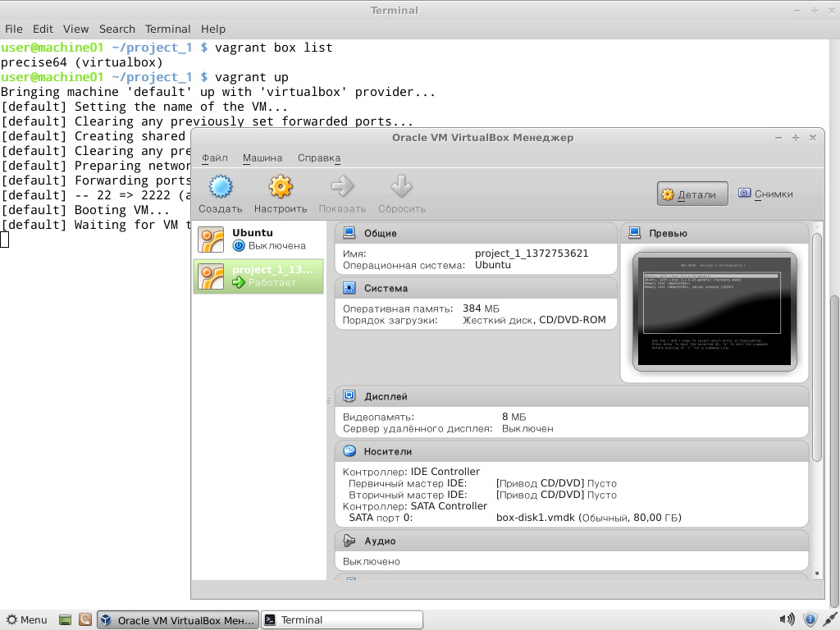The image size is (840, 630).
Task: Open the Menu gear icon in taskbar
Action: tap(11, 620)
